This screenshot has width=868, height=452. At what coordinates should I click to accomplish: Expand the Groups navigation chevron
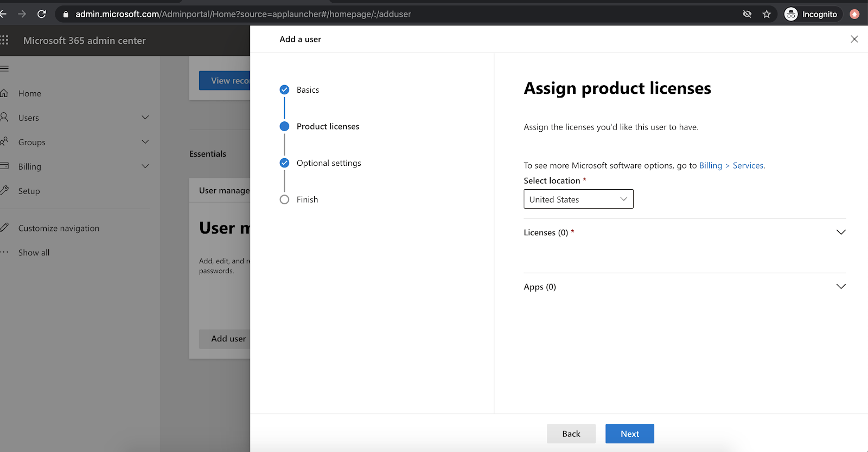click(x=145, y=141)
